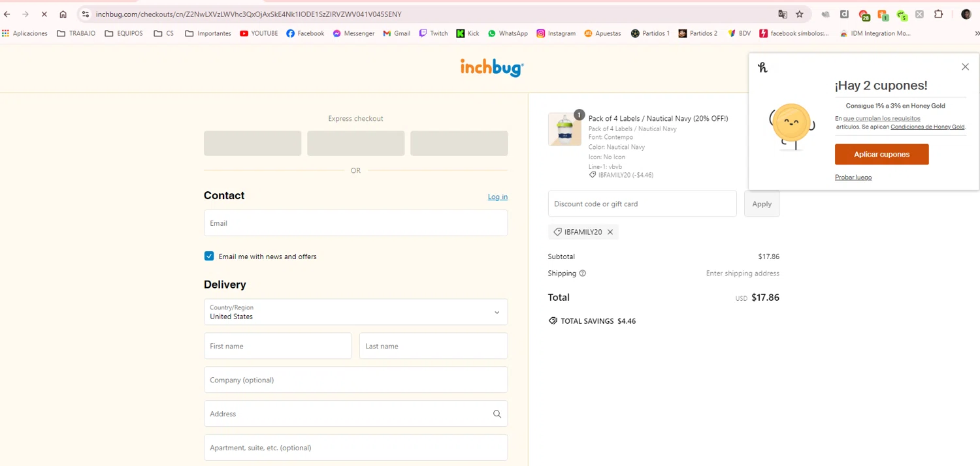Click the middle express checkout button
This screenshot has width=980, height=466.
[x=355, y=144]
